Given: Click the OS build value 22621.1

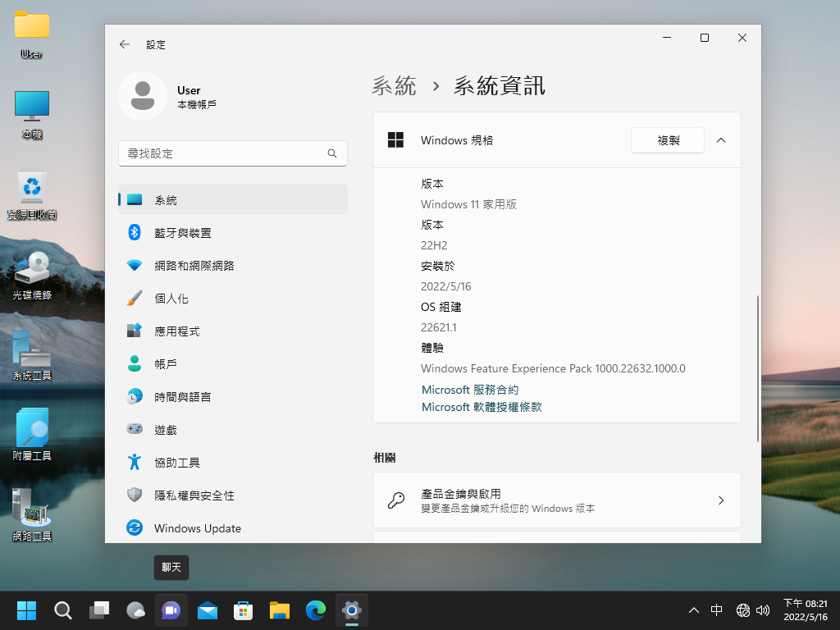Looking at the screenshot, I should tap(439, 327).
